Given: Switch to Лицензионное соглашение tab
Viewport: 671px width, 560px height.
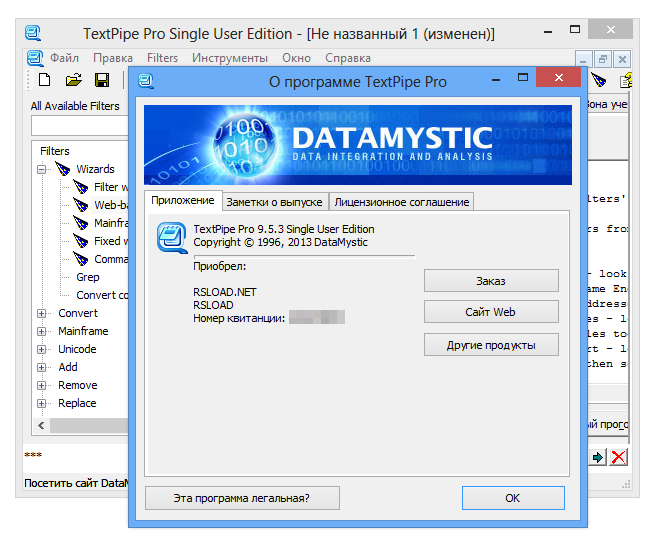Looking at the screenshot, I should point(402,202).
